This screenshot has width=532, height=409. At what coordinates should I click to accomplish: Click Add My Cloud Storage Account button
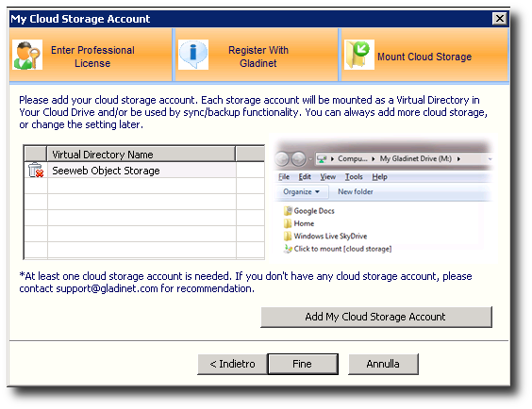[376, 317]
